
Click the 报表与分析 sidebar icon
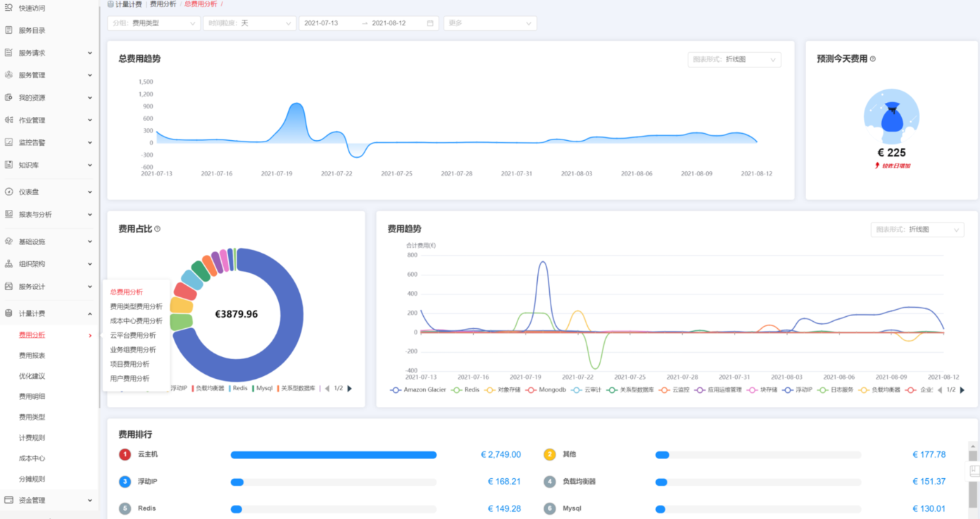(8, 214)
